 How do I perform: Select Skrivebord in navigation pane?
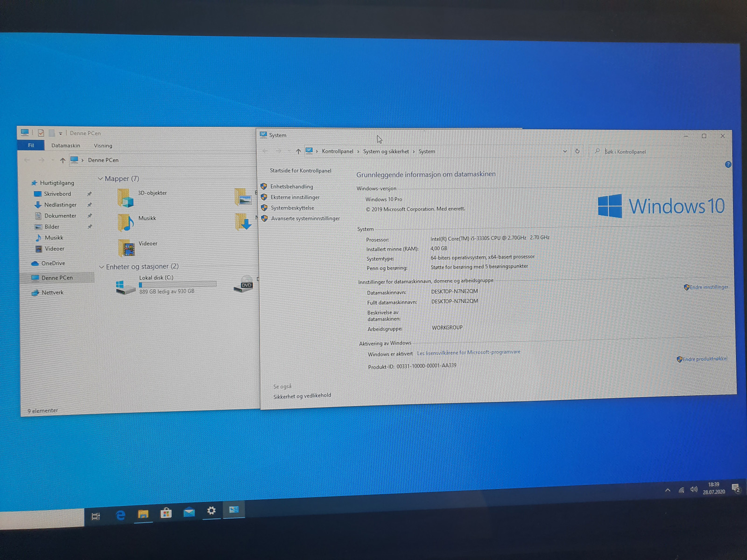[57, 194]
